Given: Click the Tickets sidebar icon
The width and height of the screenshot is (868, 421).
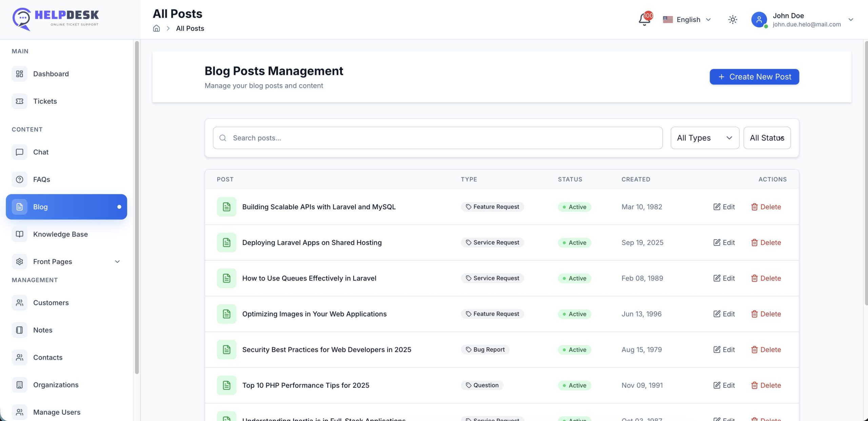Looking at the screenshot, I should [x=20, y=101].
